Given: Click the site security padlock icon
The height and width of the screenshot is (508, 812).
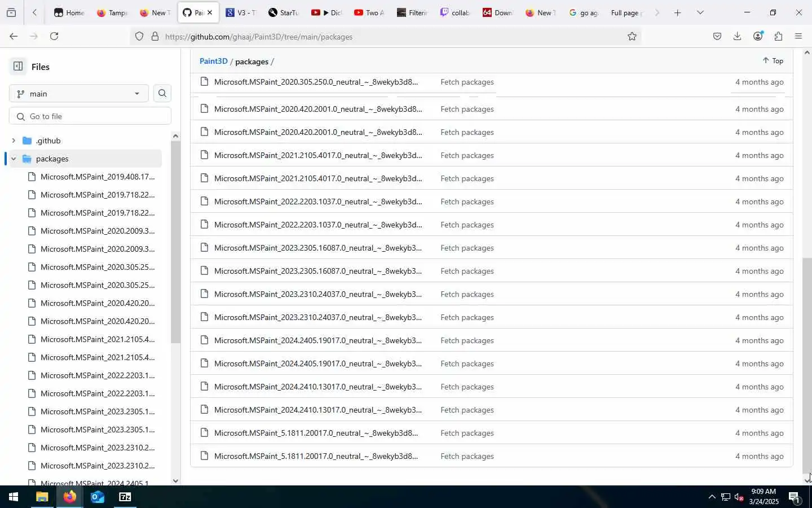Looking at the screenshot, I should point(155,37).
